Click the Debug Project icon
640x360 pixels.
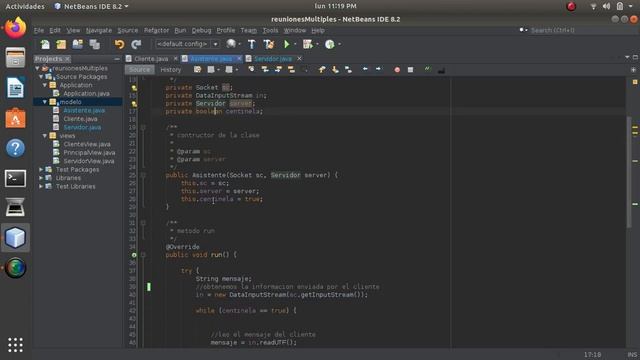[x=308, y=44]
